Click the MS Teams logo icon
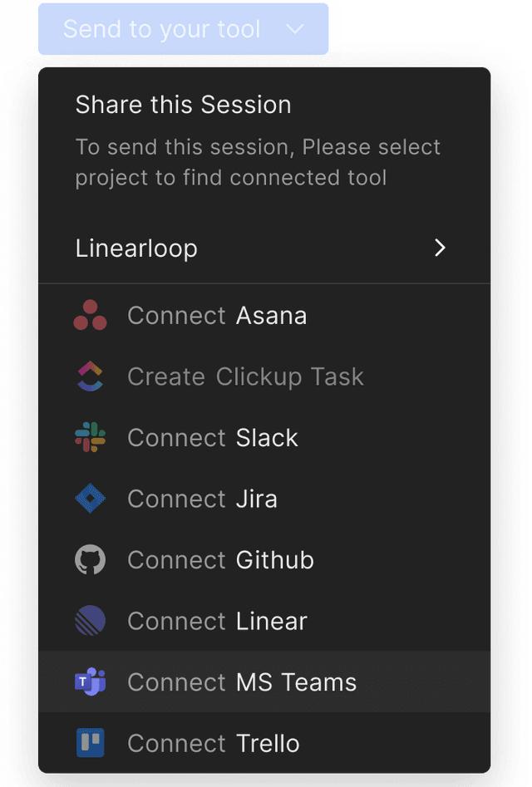532x787 pixels. pos(90,682)
